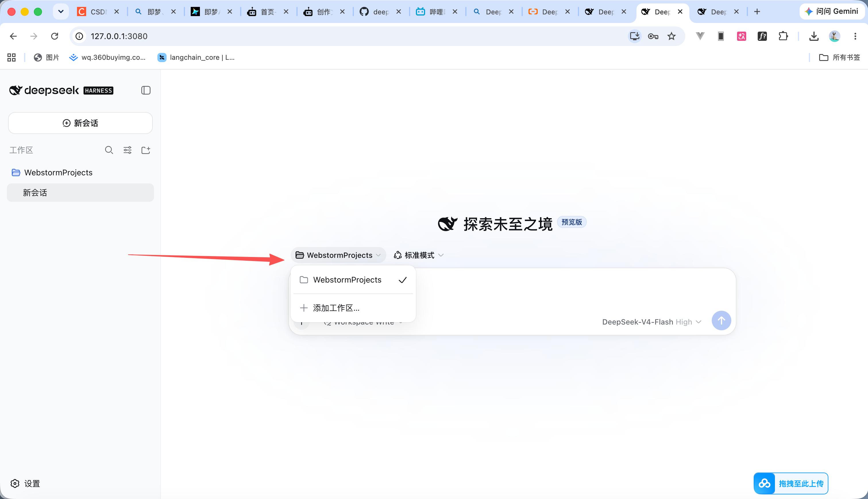Search workspaces with magnifier icon
The width and height of the screenshot is (868, 499).
click(x=109, y=150)
